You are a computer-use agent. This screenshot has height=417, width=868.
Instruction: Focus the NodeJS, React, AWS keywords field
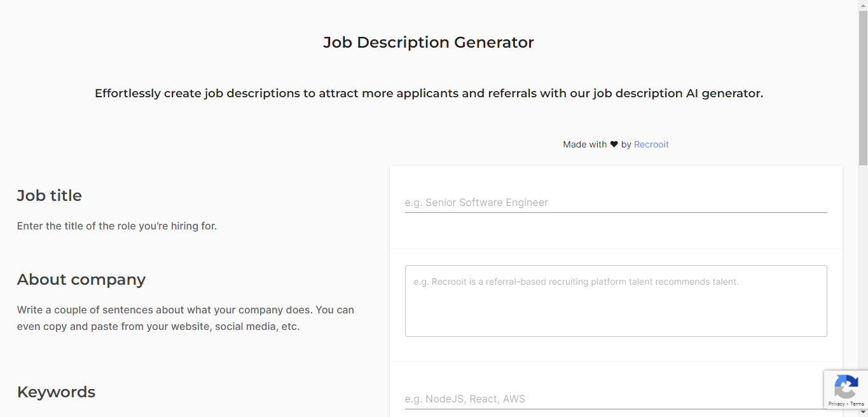(616, 399)
